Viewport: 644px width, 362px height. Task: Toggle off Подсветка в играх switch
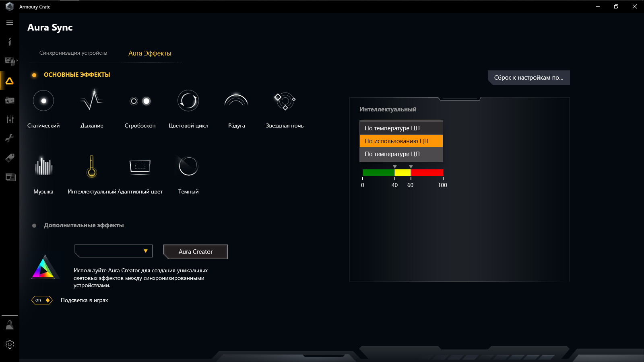(x=42, y=300)
